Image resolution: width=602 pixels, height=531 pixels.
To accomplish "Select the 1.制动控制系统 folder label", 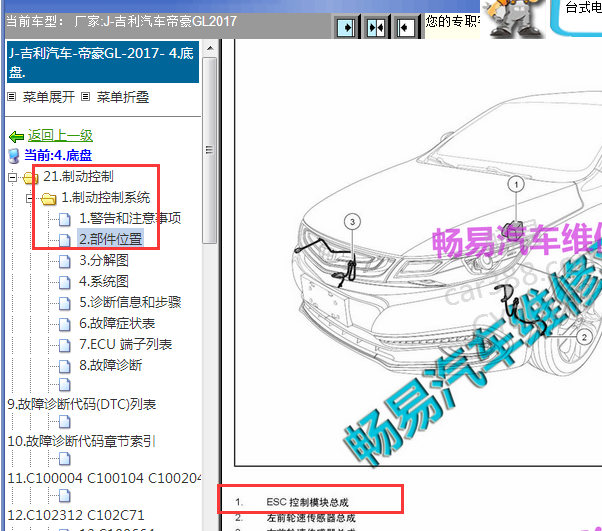I will coord(106,198).
